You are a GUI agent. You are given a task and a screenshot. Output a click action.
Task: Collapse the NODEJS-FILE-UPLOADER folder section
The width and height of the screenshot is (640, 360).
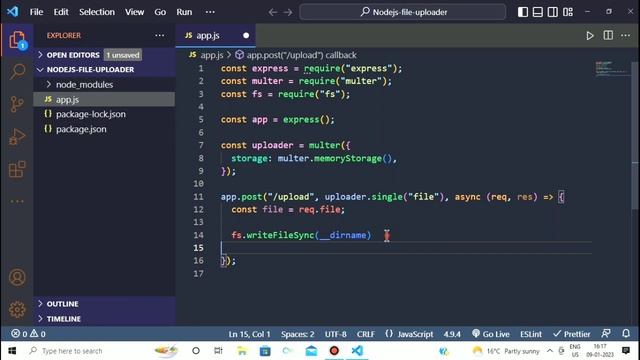[x=104, y=69]
